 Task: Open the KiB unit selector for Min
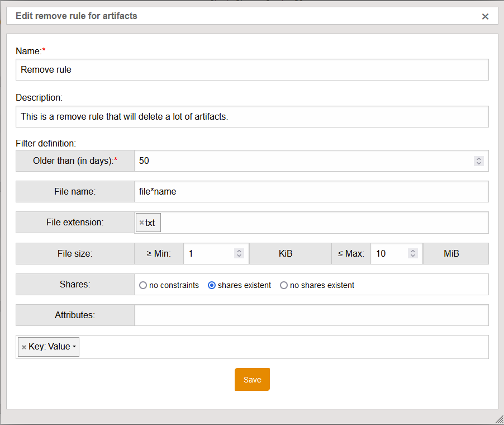[285, 253]
